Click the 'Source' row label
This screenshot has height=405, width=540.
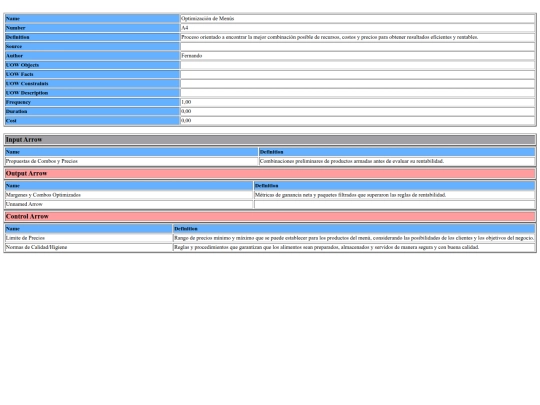[14, 46]
